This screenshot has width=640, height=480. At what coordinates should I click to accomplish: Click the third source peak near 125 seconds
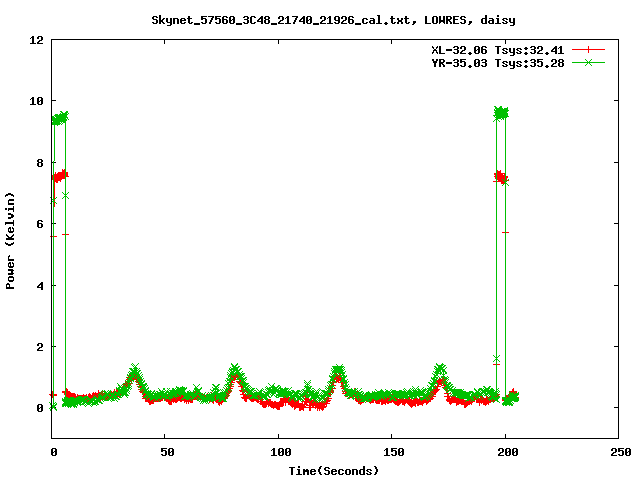(x=338, y=373)
